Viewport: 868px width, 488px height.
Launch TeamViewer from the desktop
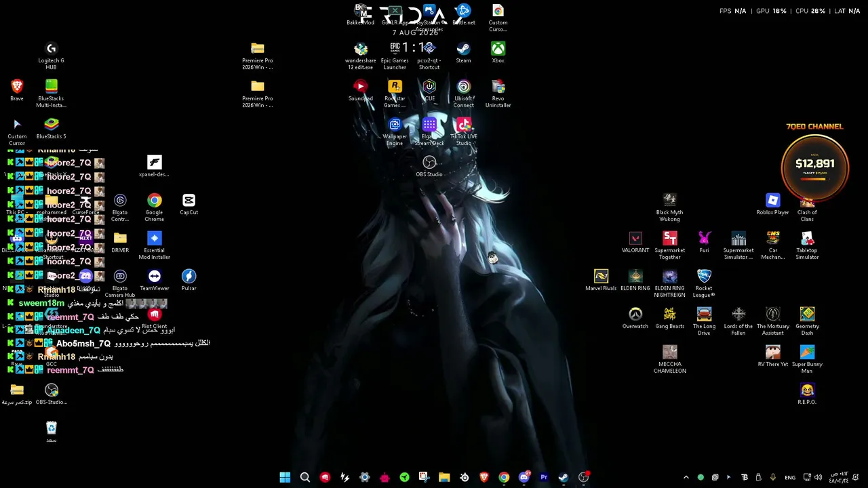click(154, 280)
